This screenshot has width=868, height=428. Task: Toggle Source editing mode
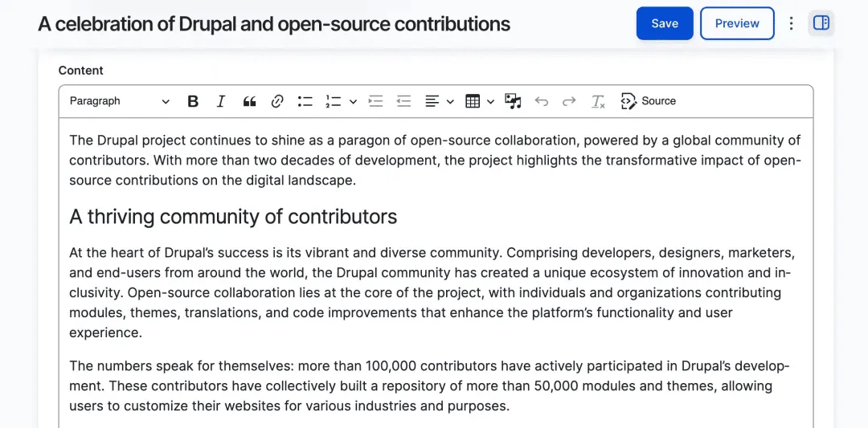point(649,101)
